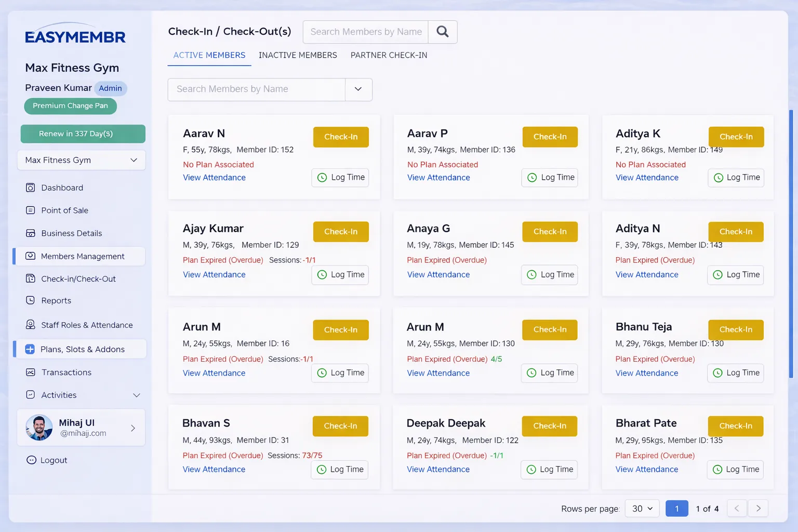This screenshot has height=532, width=798.
Task: Select the Point of Sale icon
Action: click(x=31, y=210)
